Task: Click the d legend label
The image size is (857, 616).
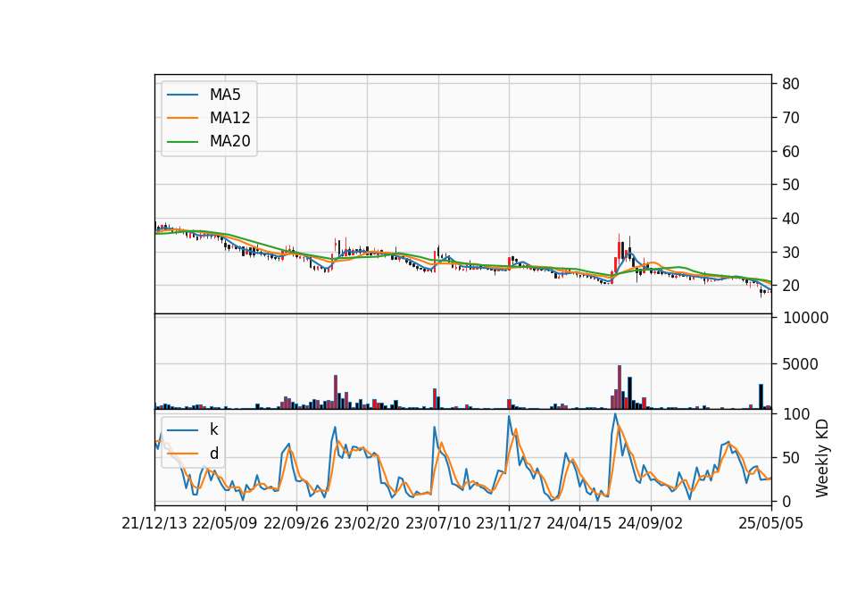Action: tap(214, 454)
